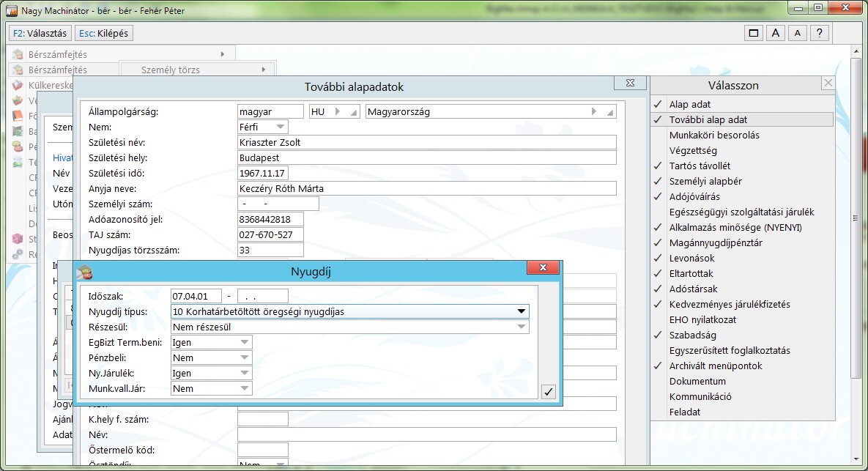The width and height of the screenshot is (868, 471).
Task: Click the Személyi szám field
Action: coord(278,204)
